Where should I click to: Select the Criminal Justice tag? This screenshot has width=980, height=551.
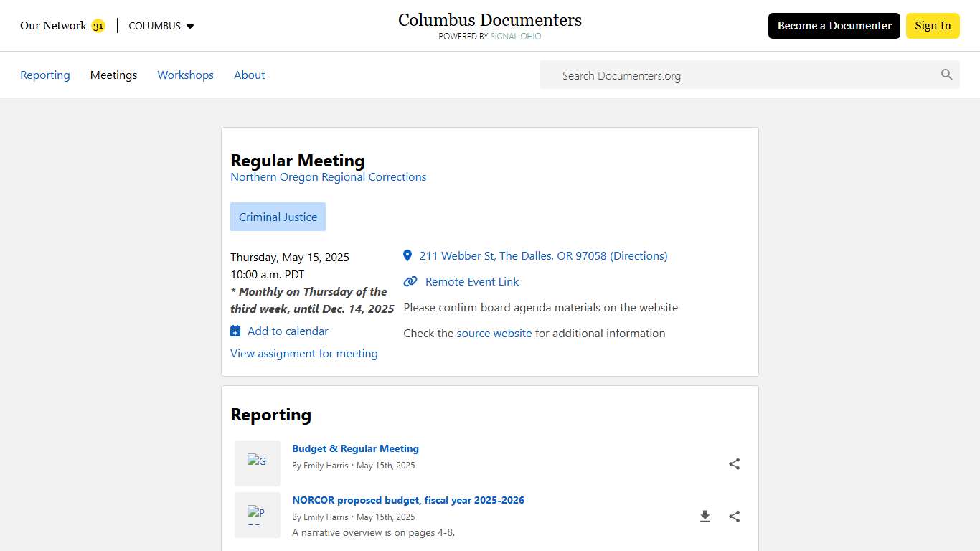(x=278, y=217)
